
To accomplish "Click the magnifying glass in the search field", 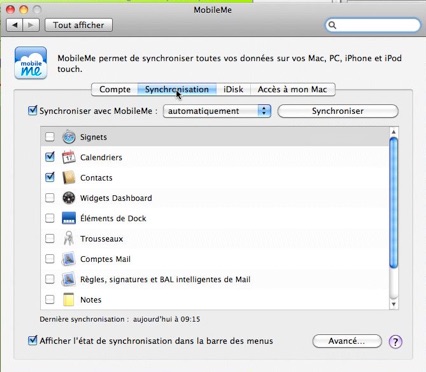I will (x=332, y=25).
